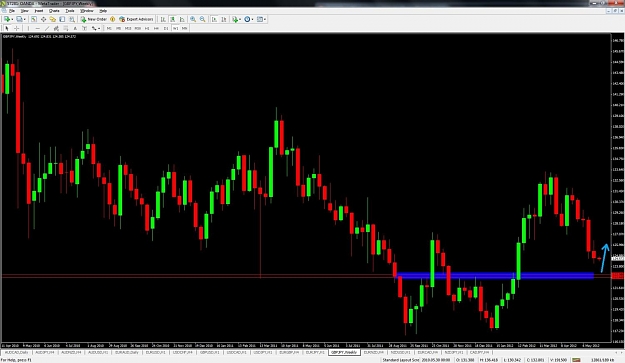Select the Text drawing tool
This screenshot has height=363, width=625.
coord(75,28)
